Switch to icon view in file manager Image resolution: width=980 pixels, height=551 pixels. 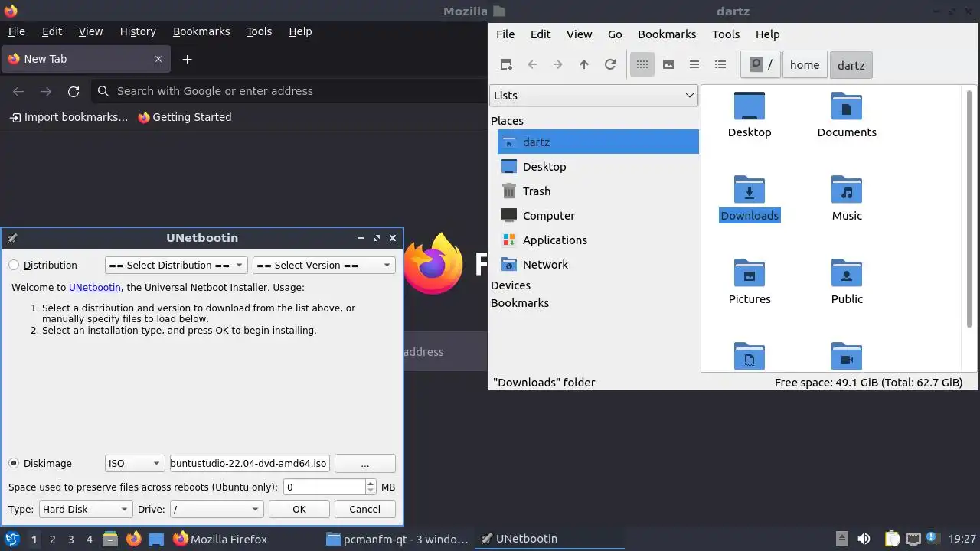click(x=642, y=65)
